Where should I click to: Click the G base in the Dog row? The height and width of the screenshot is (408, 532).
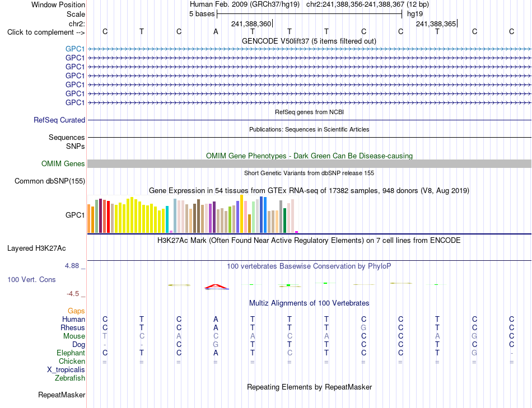[x=216, y=345]
